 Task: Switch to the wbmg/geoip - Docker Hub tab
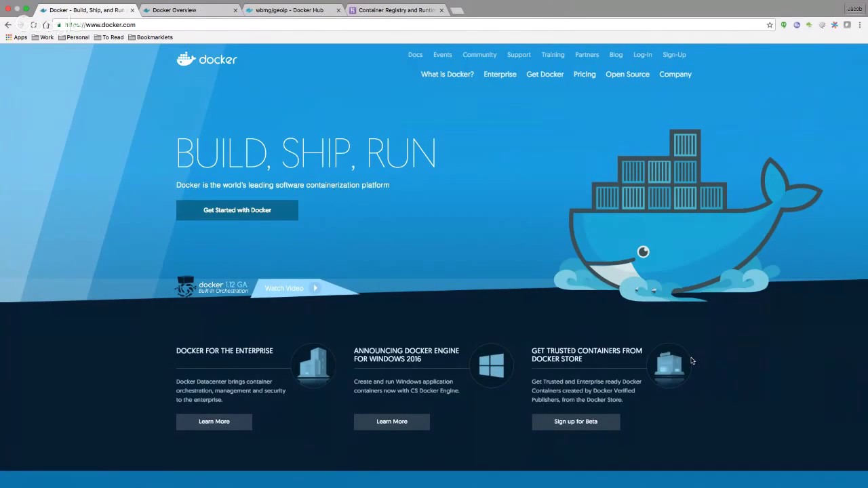293,10
